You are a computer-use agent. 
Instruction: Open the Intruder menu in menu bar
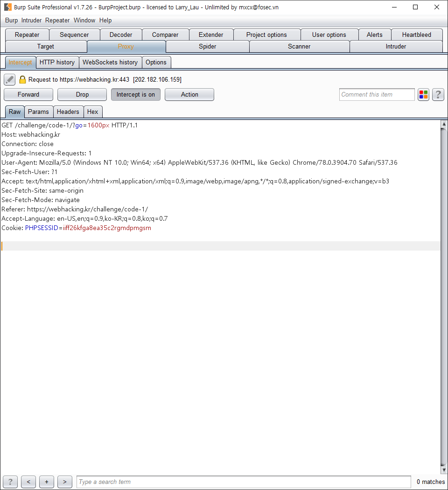point(32,21)
